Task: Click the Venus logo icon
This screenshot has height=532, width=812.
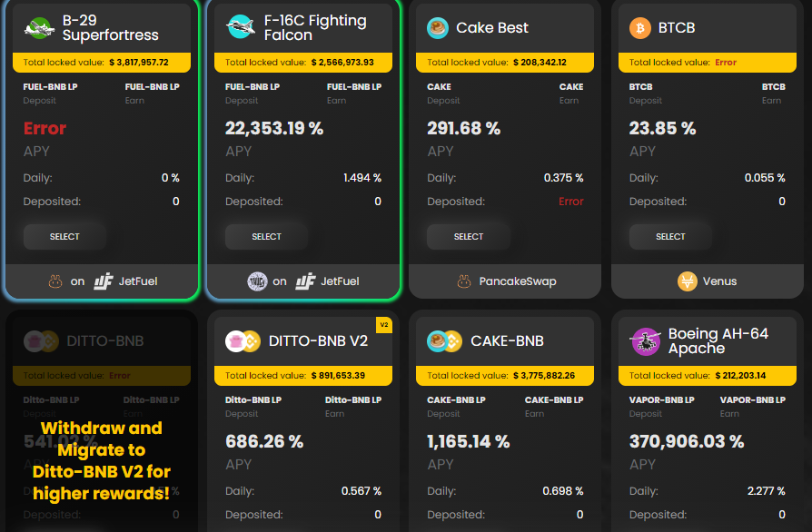Action: click(688, 281)
